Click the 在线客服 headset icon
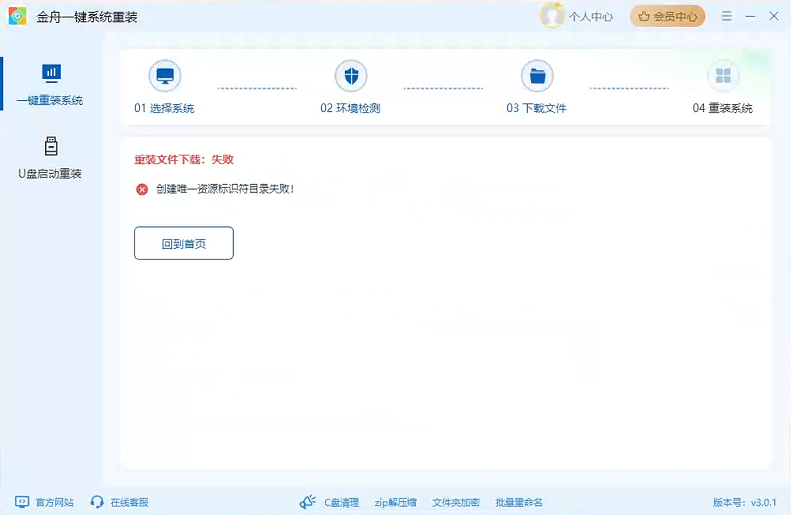Screen dimensions: 791x515 [x=97, y=502]
